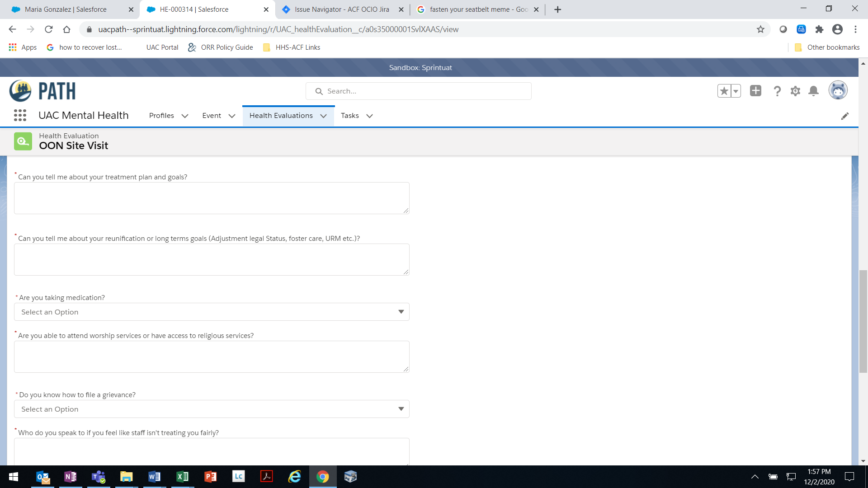
Task: Open the Health Evaluations tab
Action: (281, 116)
